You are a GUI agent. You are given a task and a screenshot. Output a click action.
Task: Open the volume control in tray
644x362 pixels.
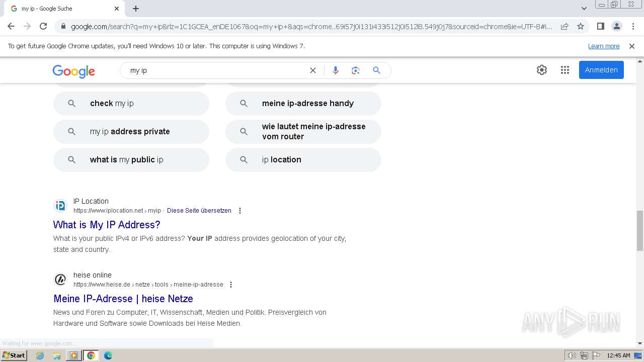coord(572,355)
